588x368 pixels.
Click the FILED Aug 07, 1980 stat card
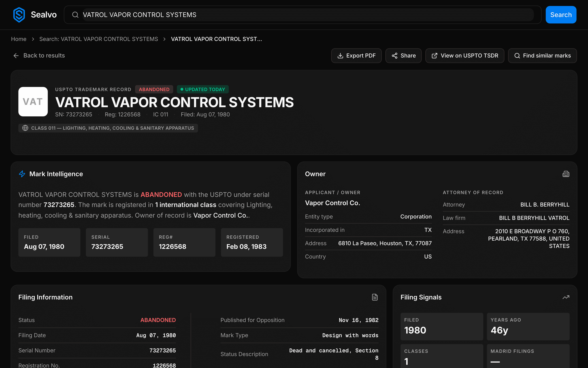[x=49, y=242]
